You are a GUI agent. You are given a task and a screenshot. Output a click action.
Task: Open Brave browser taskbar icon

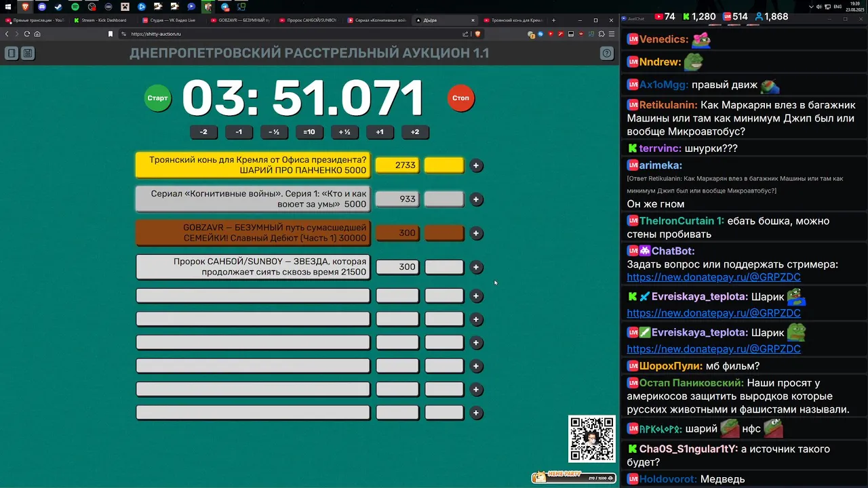click(x=25, y=7)
